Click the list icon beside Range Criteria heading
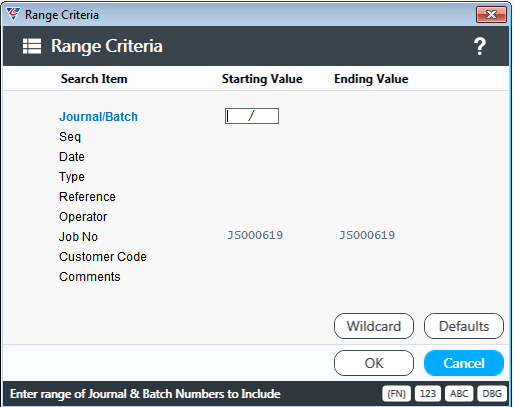 point(32,46)
